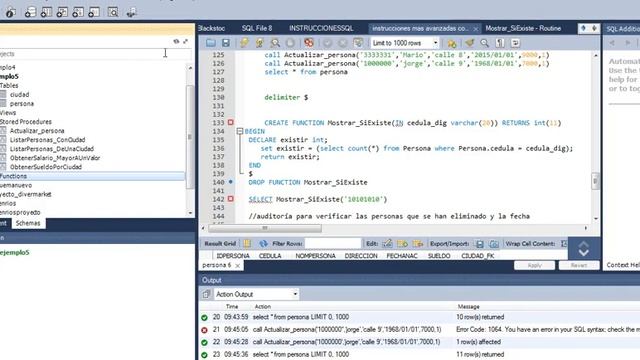Screen dimensions: 640x360
Task: Save the SQL script icon
Action: click(226, 43)
